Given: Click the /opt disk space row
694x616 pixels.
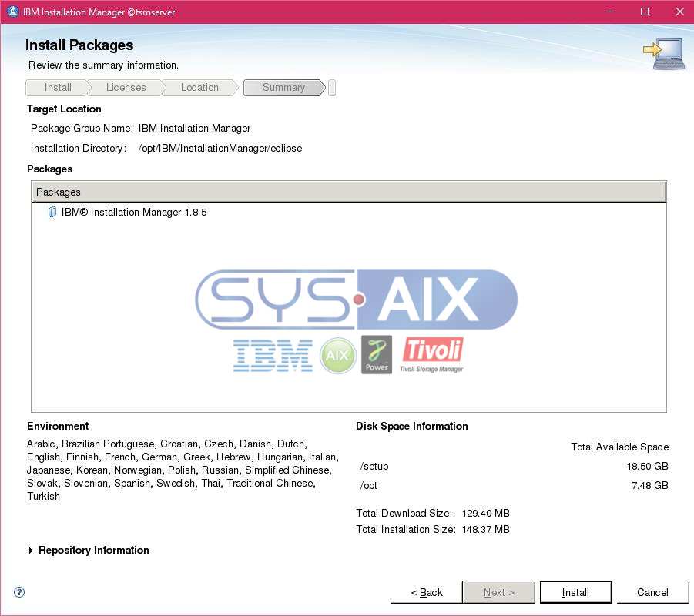Looking at the screenshot, I should (x=514, y=485).
